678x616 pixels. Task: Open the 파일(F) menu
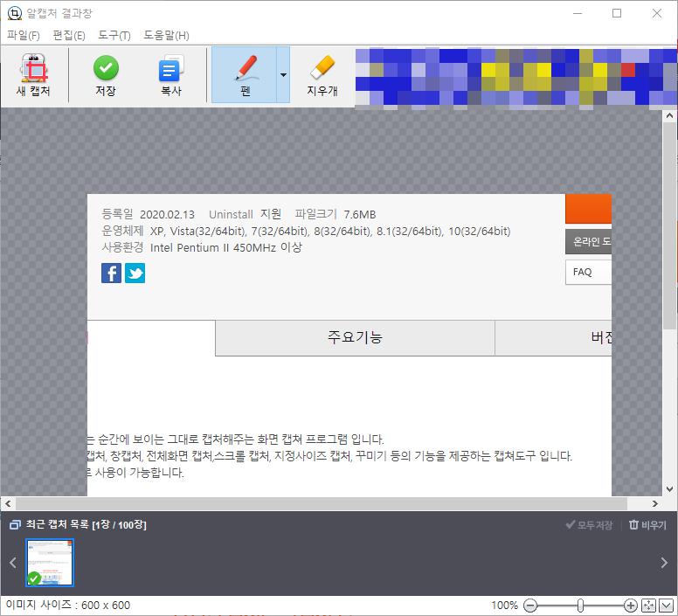[x=24, y=35]
